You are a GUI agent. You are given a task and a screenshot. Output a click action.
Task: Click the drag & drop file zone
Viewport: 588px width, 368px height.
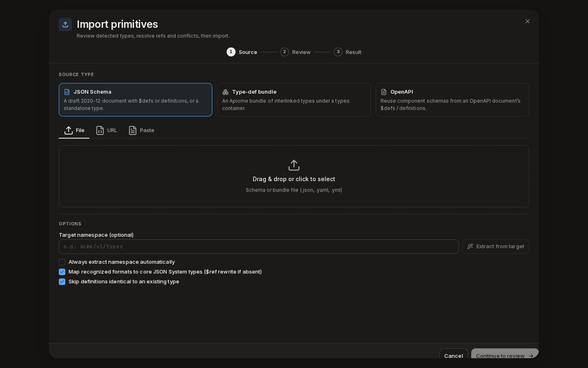(294, 176)
